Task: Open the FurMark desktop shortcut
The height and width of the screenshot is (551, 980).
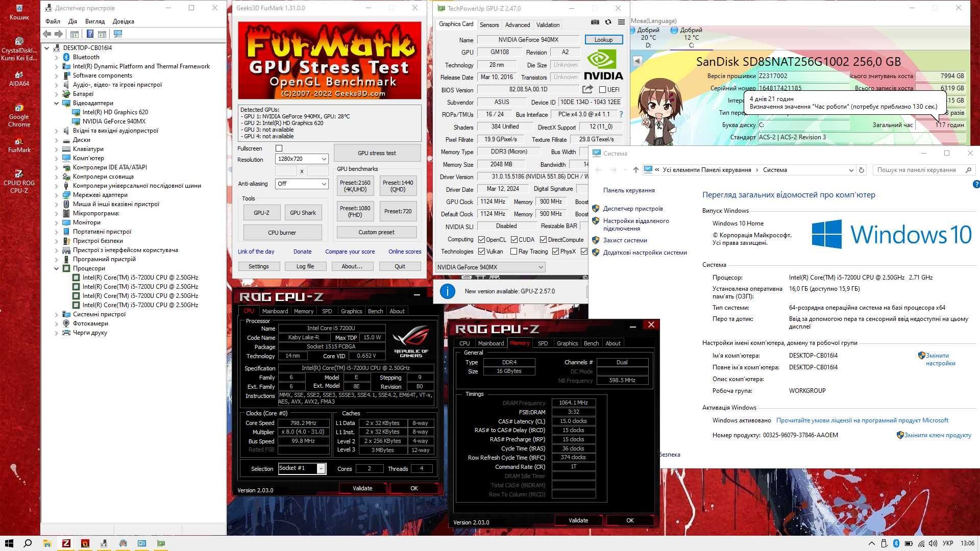Action: [x=19, y=144]
